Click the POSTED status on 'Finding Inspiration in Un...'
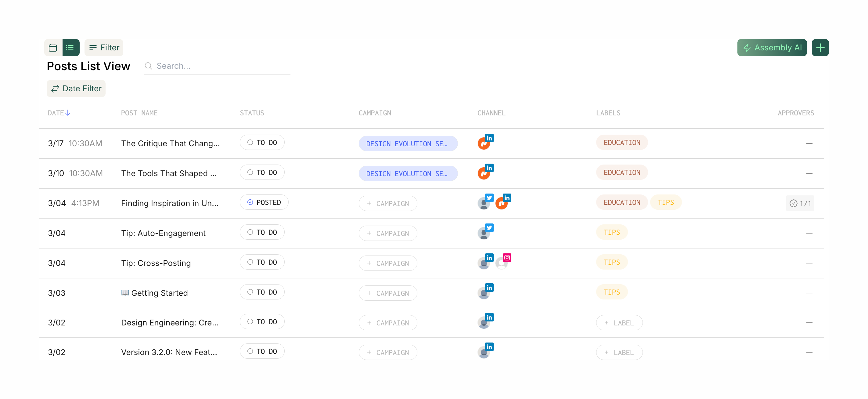The width and height of the screenshot is (868, 399). pyautogui.click(x=264, y=202)
